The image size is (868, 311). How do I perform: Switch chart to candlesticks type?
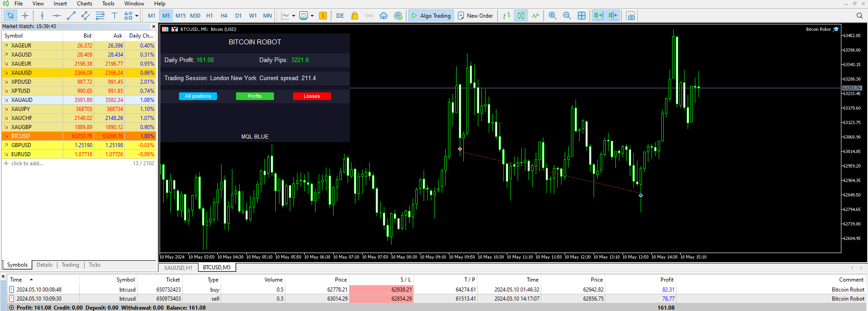click(521, 16)
